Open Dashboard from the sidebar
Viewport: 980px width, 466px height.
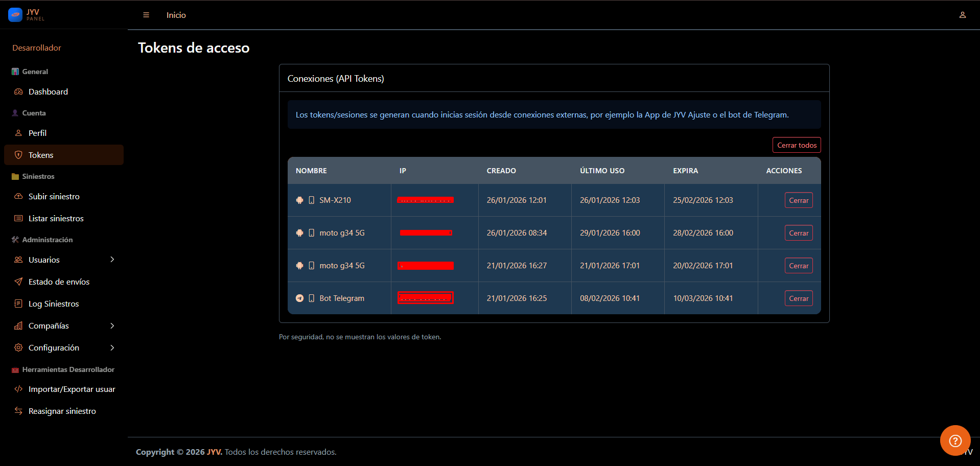(48, 92)
